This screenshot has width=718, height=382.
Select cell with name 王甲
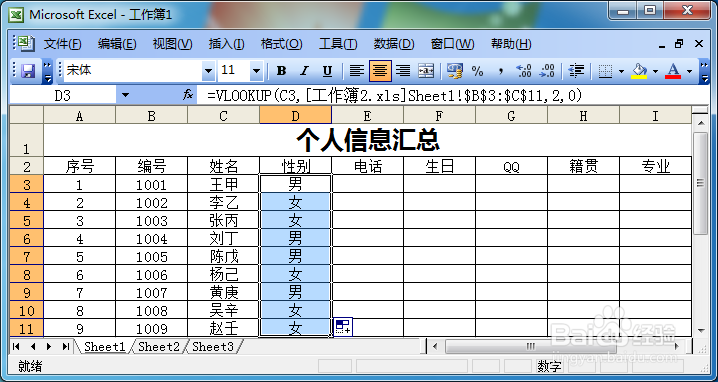(223, 184)
